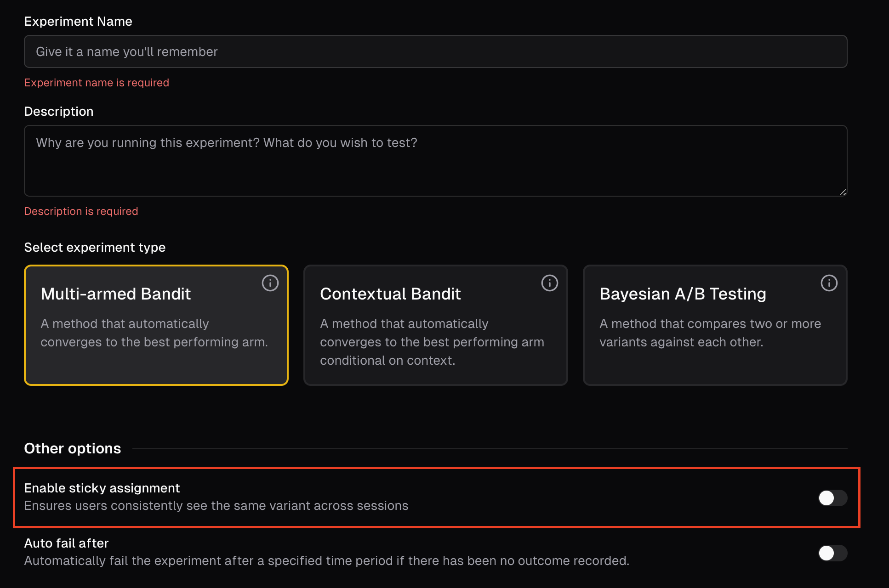Open the Multi-armed Bandit info icon

[270, 283]
